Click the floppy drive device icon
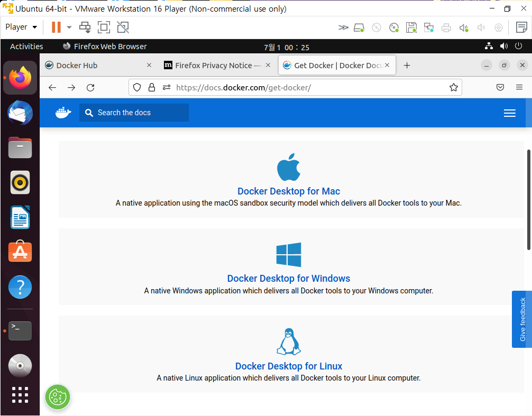Screen dimensions: 532x416 point(411,27)
